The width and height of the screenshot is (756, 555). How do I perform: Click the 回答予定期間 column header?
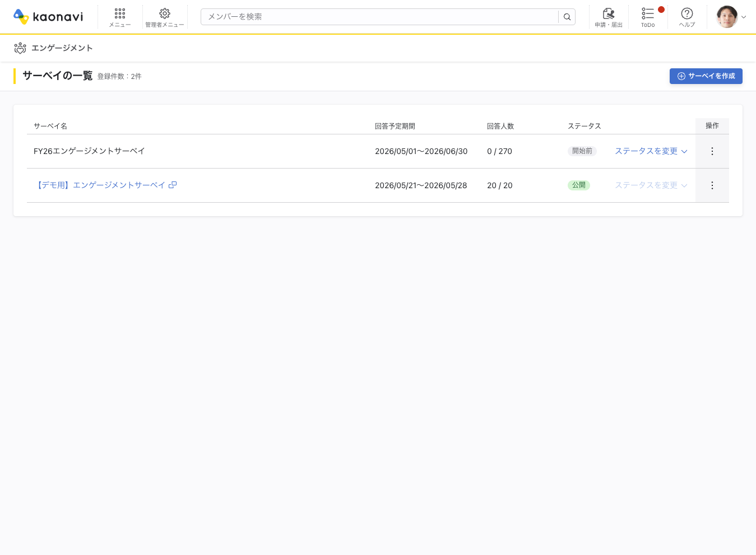tap(395, 126)
